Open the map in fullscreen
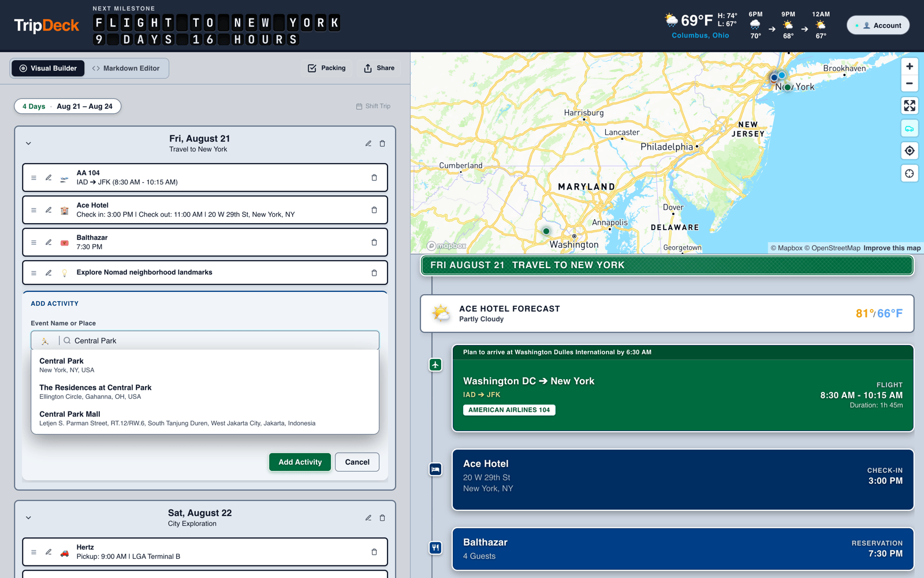924x578 pixels. click(x=910, y=106)
